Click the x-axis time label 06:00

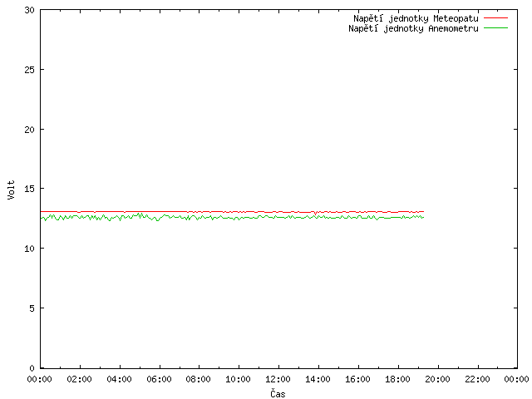pos(159,379)
